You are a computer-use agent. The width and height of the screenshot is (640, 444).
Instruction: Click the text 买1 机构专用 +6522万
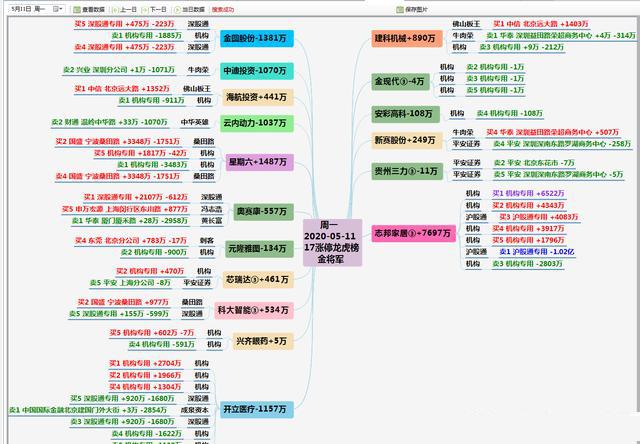(x=529, y=194)
